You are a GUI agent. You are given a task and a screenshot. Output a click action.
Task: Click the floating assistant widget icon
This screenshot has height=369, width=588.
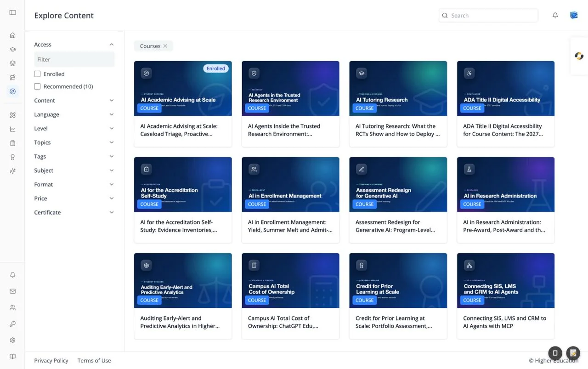[579, 56]
